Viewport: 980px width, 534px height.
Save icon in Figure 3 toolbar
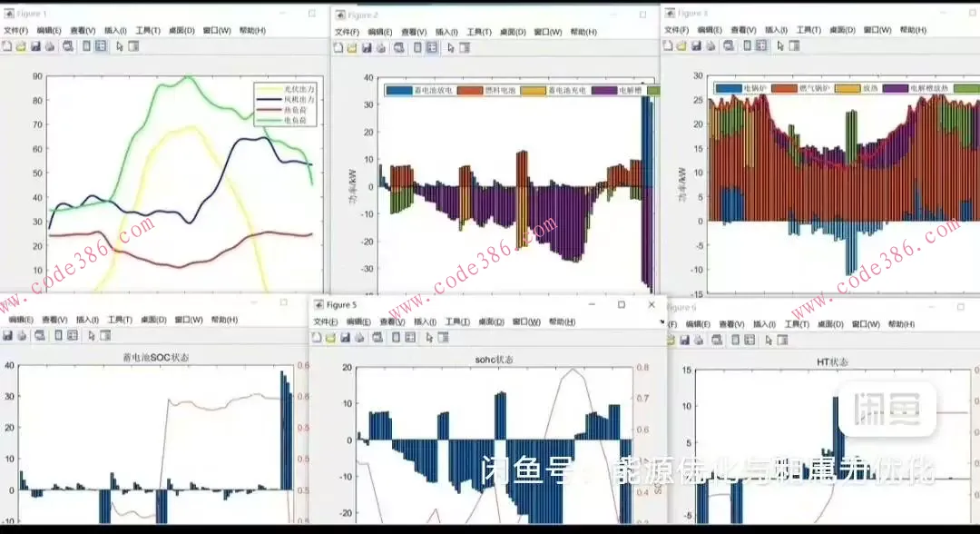696,45
